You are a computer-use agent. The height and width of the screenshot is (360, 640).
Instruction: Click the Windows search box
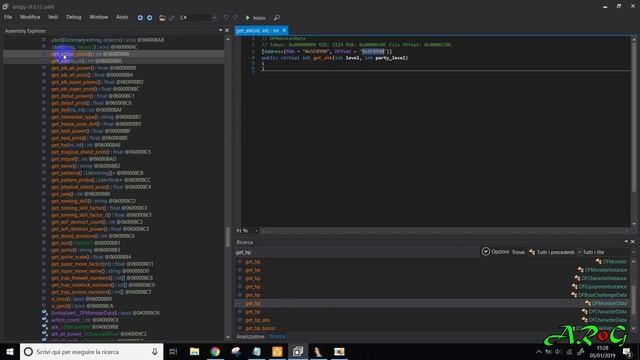(x=92, y=351)
